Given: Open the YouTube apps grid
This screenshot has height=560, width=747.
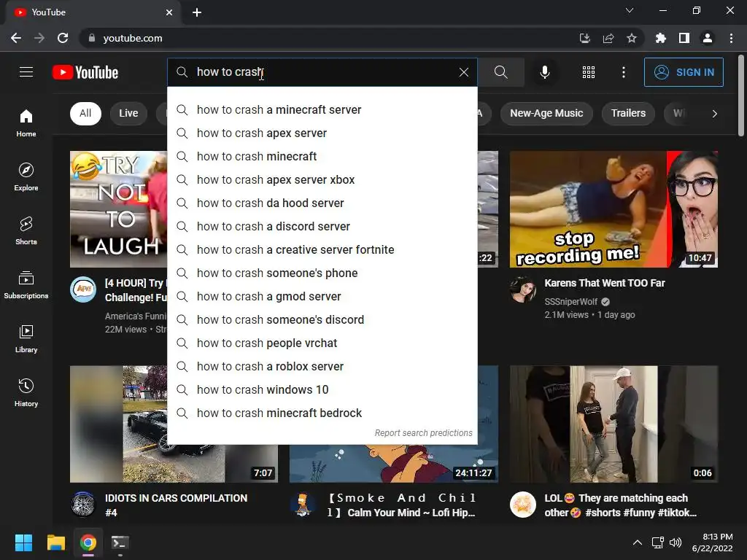Looking at the screenshot, I should 589,72.
